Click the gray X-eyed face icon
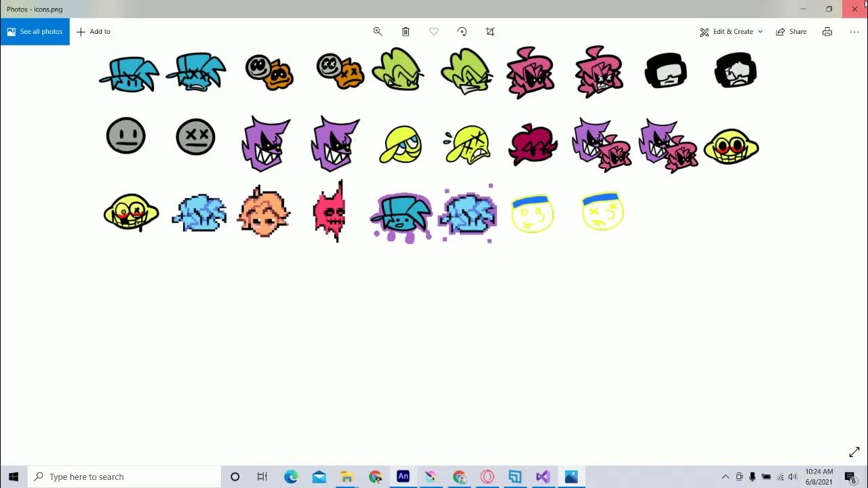Viewport: 868px width, 488px height. click(x=195, y=137)
